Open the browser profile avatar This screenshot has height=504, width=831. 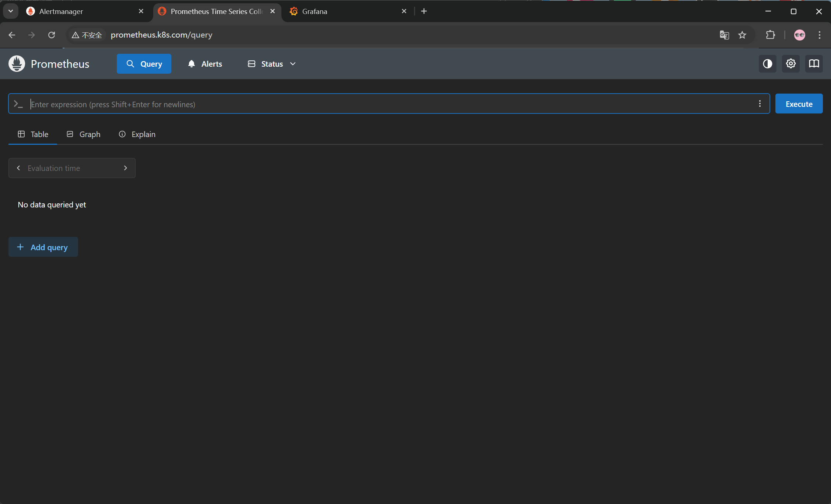tap(800, 35)
